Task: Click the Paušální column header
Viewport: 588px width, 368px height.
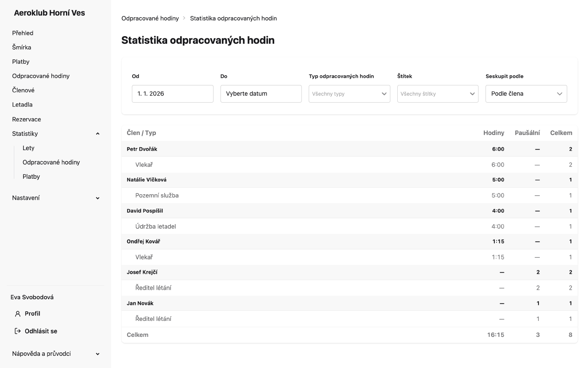Action: [x=527, y=133]
